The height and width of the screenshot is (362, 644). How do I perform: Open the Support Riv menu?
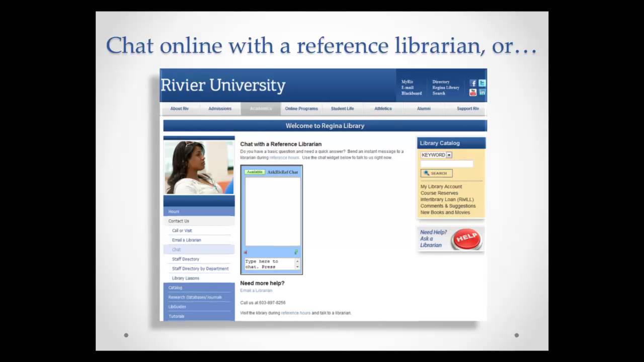[467, 109]
